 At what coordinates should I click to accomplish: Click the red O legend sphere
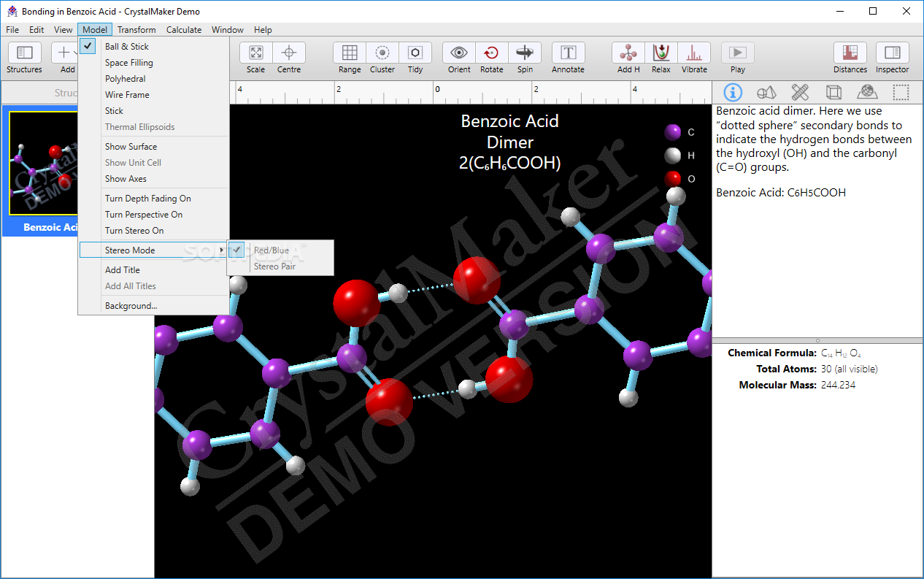pos(673,178)
